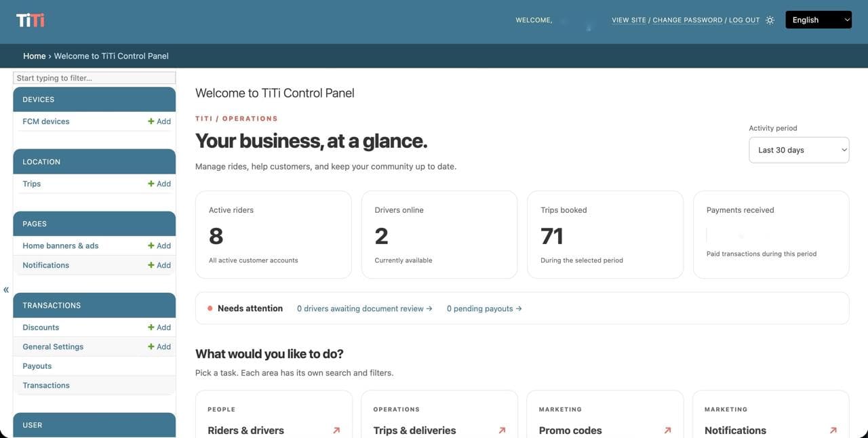Click the DEVICES section header
This screenshot has width=868, height=438.
(x=94, y=99)
